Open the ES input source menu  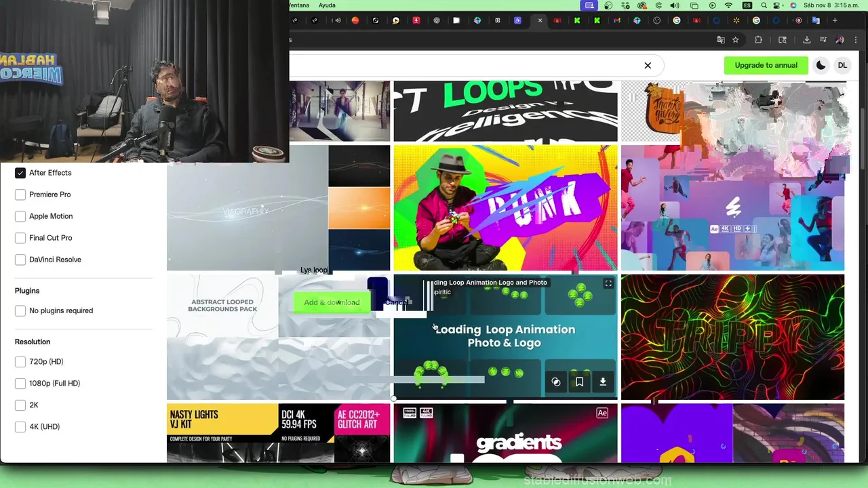[x=747, y=5]
